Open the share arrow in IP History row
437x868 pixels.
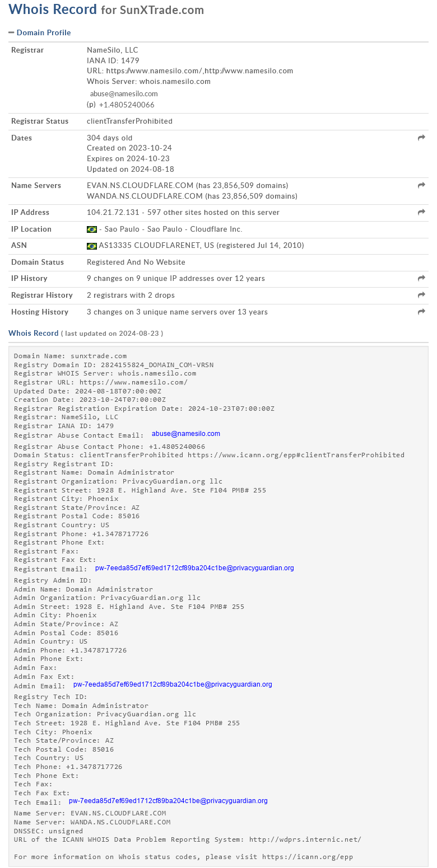pyautogui.click(x=422, y=278)
